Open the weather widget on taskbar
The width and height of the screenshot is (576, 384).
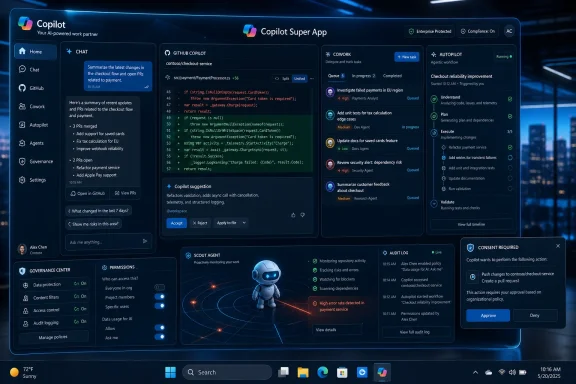[23, 372]
